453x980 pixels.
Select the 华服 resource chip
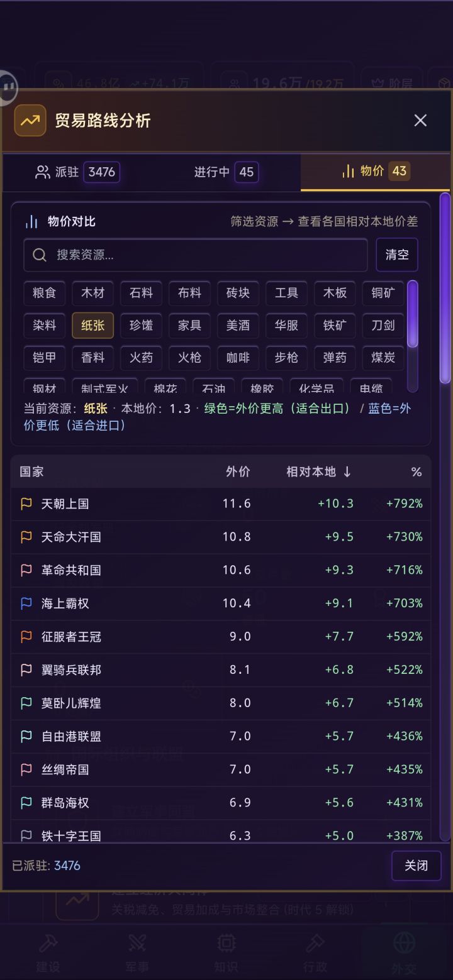287,325
